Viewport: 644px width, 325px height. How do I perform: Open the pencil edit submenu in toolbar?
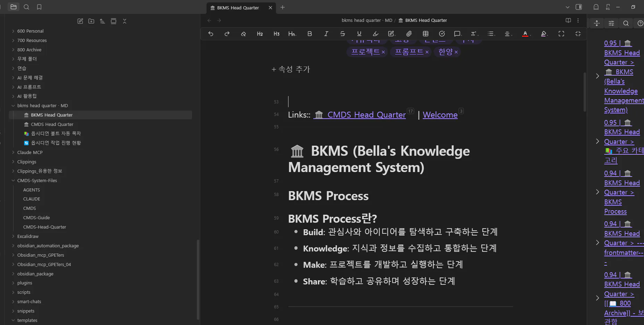point(392,34)
